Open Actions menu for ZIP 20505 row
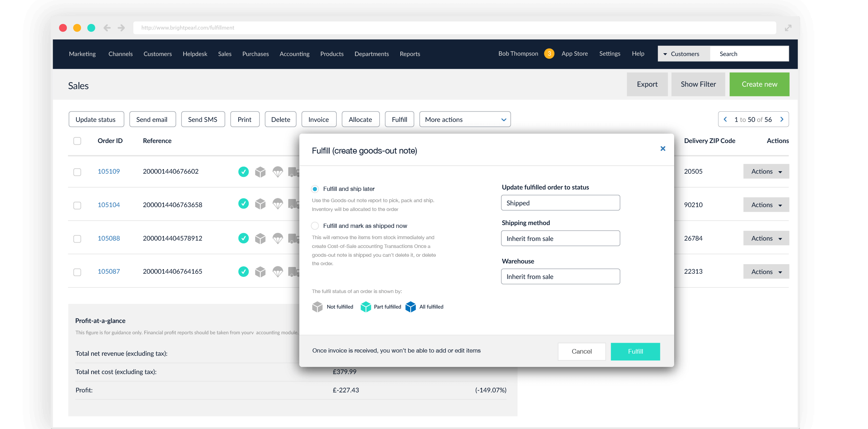The image size is (868, 429). pos(766,172)
